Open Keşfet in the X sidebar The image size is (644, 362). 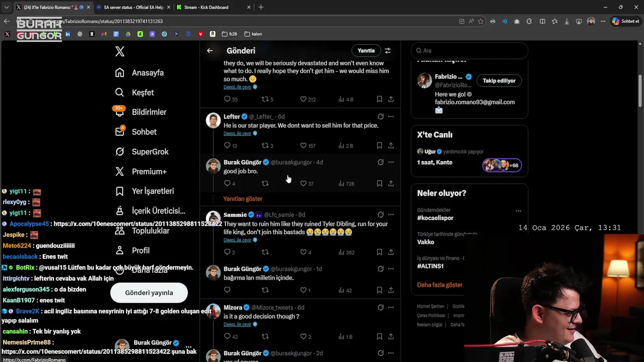134,93
